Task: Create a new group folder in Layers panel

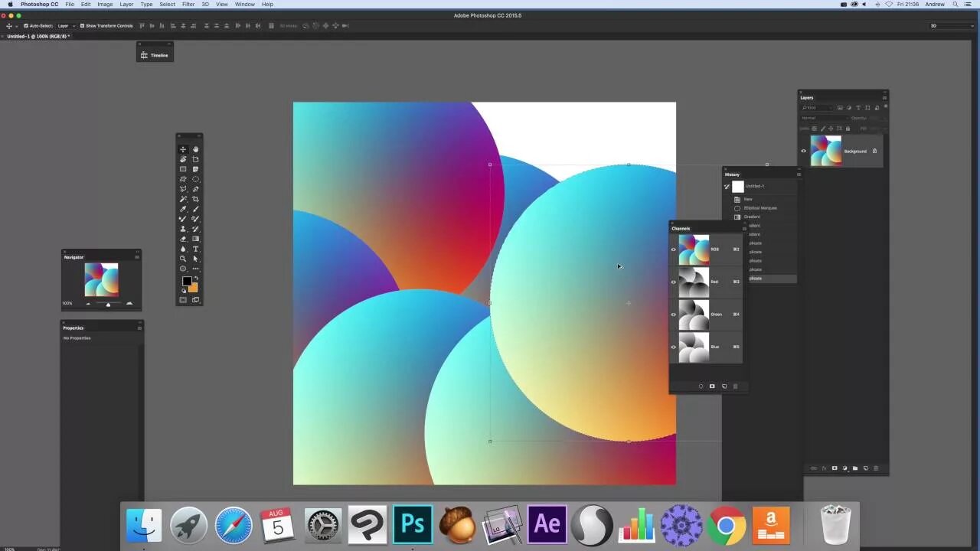Action: tap(855, 468)
